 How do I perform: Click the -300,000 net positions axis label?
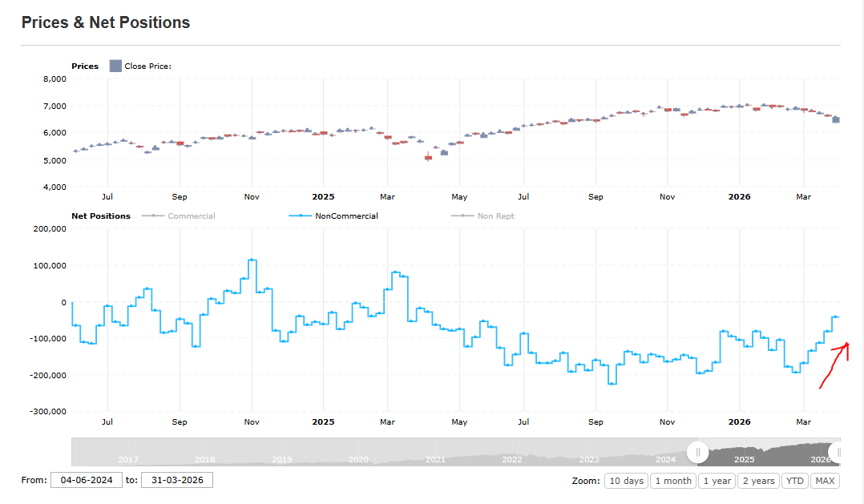(x=48, y=412)
